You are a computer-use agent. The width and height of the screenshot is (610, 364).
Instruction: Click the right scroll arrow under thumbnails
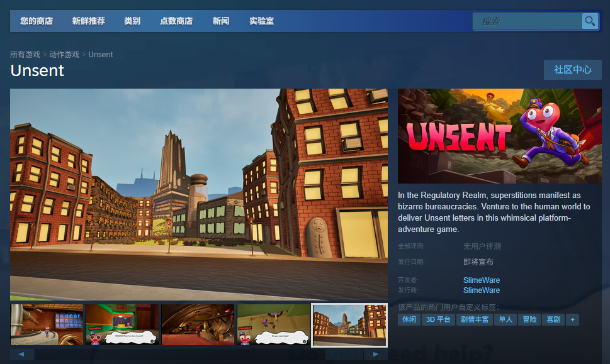click(x=376, y=355)
